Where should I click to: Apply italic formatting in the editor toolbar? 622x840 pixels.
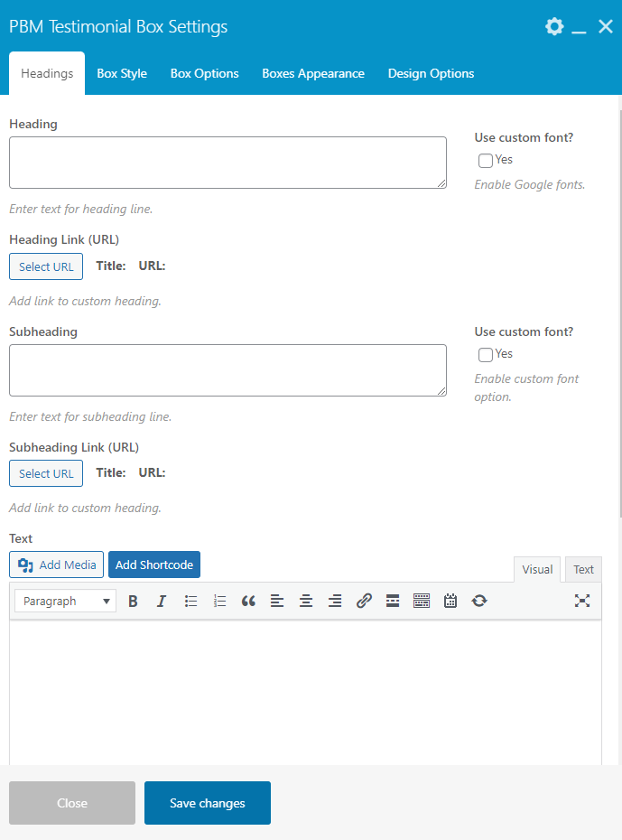click(x=162, y=601)
